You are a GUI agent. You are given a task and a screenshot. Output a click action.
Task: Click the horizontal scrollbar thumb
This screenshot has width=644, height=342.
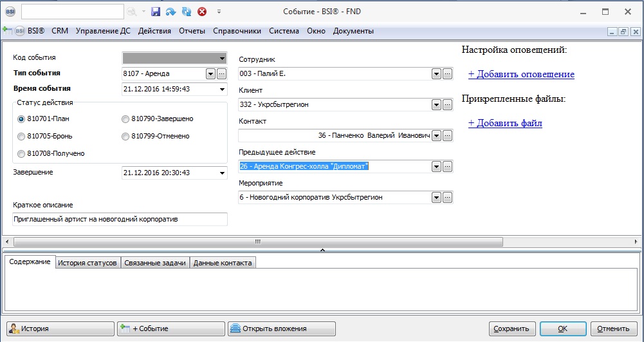coord(257,242)
